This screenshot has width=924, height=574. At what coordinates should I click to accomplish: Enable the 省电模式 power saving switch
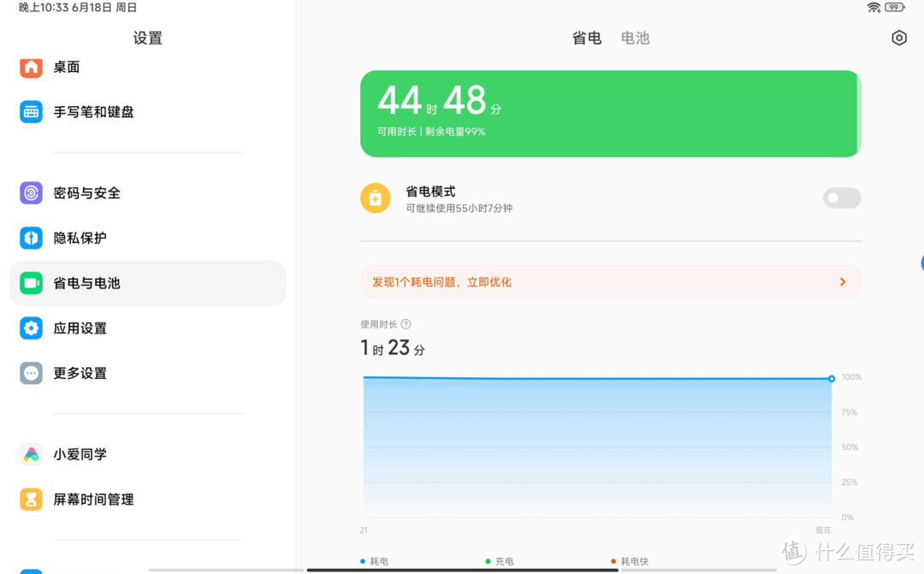[x=842, y=198]
